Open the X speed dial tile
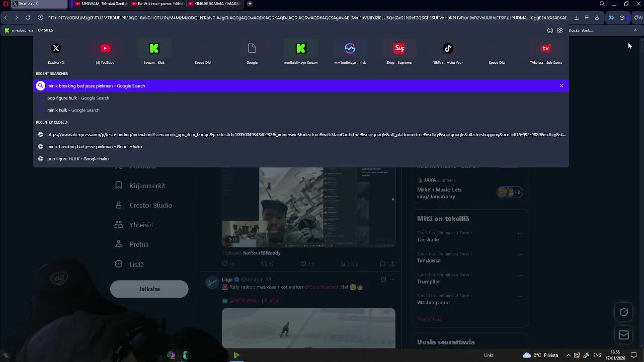This screenshot has width=644, height=362. point(56,52)
